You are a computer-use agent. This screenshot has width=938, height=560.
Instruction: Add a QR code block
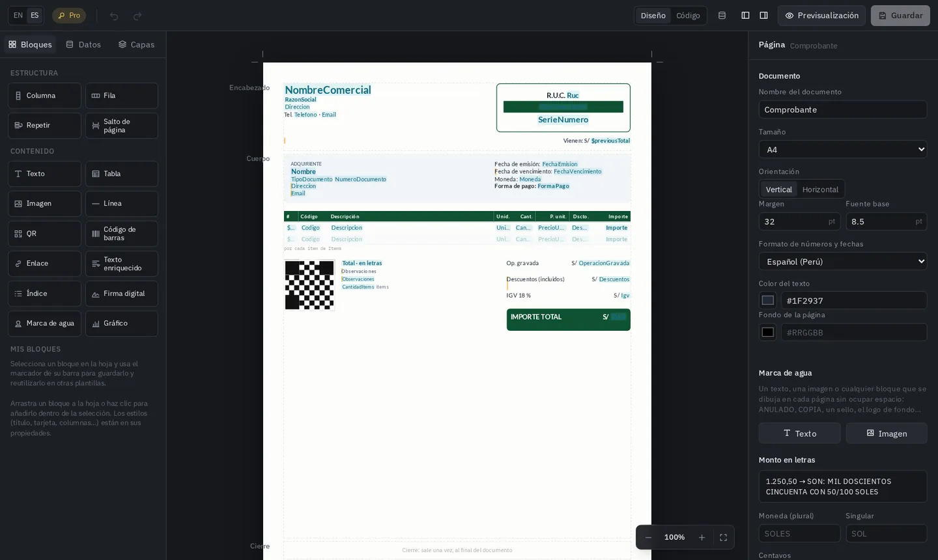pyautogui.click(x=44, y=234)
